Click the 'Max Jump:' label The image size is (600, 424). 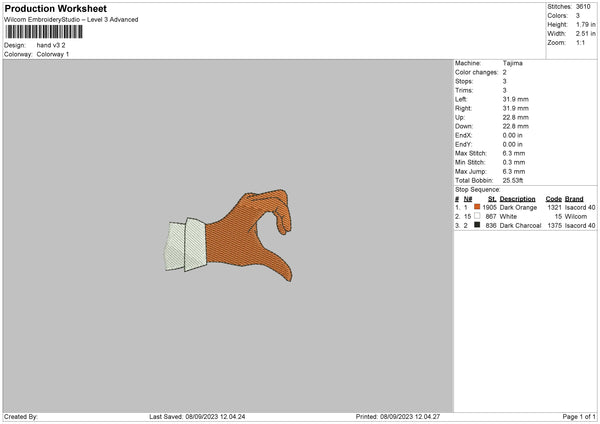471,172
